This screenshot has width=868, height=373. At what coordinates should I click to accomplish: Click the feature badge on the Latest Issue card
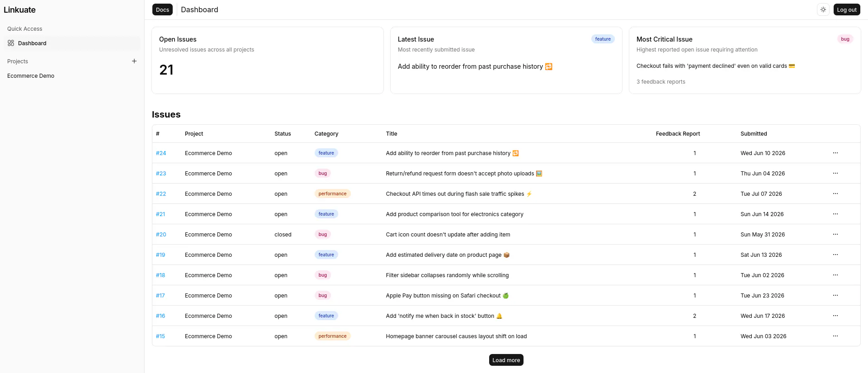pyautogui.click(x=603, y=39)
